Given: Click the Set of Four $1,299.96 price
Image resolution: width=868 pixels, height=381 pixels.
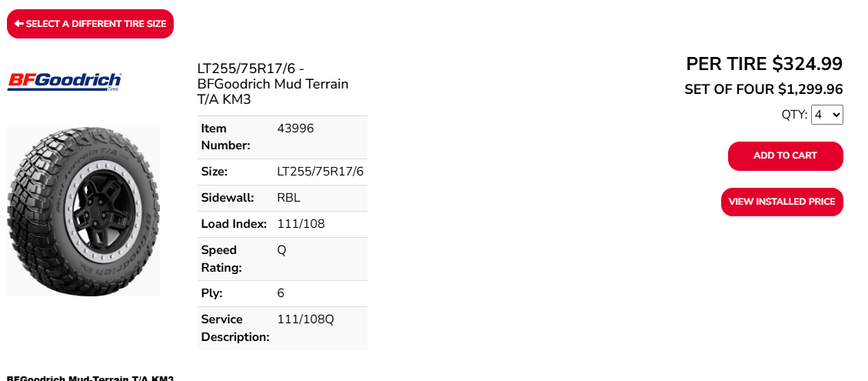Looking at the screenshot, I should pyautogui.click(x=763, y=89).
